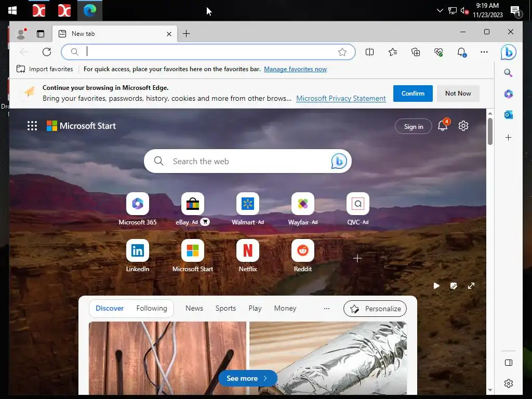Open the tab actions menu icon
532x399 pixels.
41,34
